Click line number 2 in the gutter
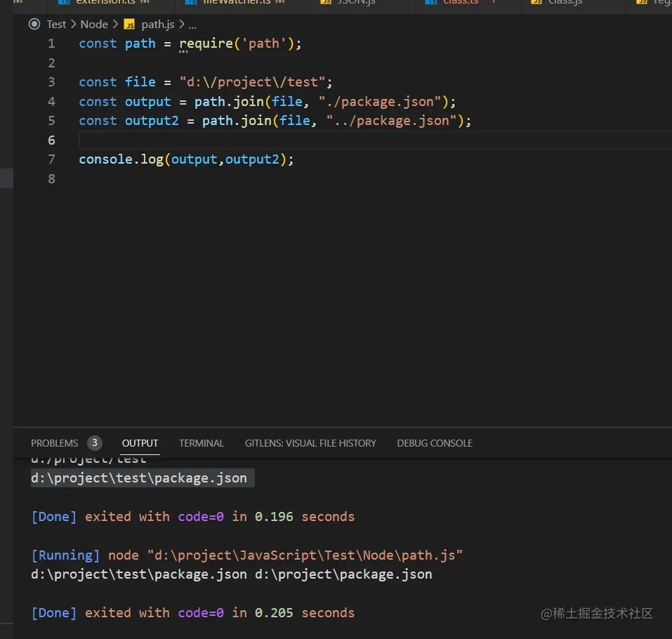Viewport: 672px width, 639px height. tap(51, 63)
